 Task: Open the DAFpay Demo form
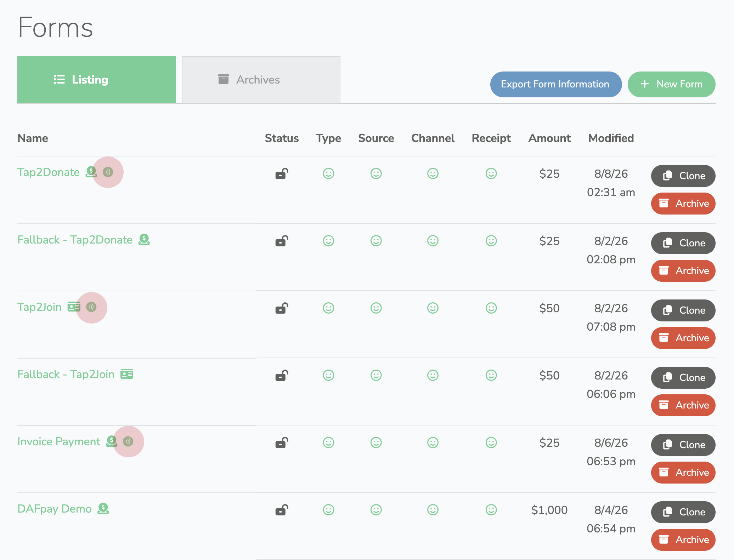[55, 509]
